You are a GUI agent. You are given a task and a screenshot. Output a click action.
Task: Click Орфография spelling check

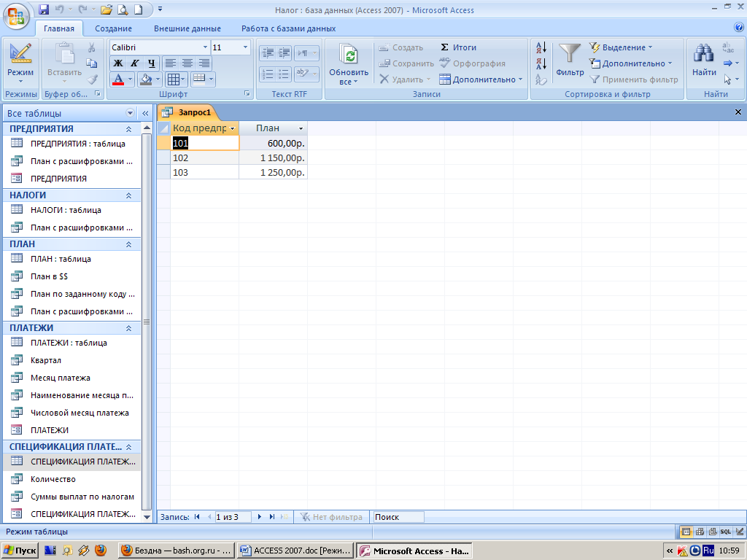pos(472,63)
